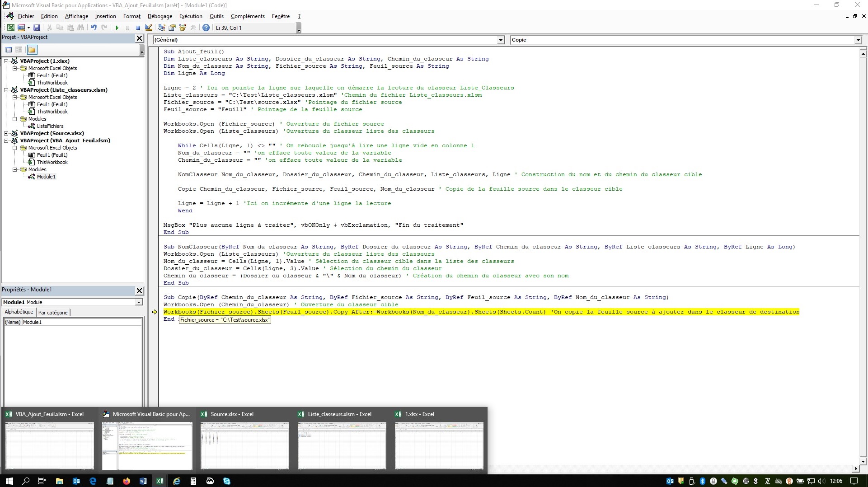868x487 pixels.
Task: Open the Properties Window toolbar icon
Action: point(172,28)
